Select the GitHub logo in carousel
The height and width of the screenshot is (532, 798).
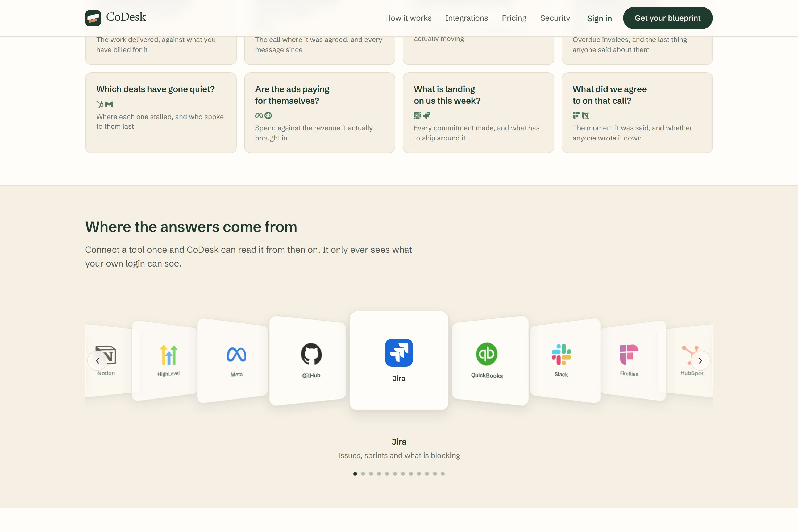click(x=311, y=354)
